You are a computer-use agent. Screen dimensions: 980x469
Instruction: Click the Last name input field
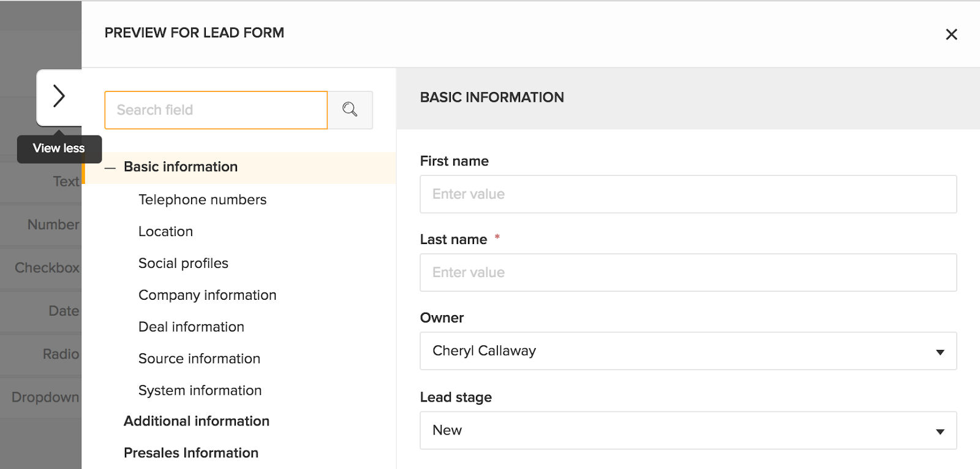click(688, 273)
